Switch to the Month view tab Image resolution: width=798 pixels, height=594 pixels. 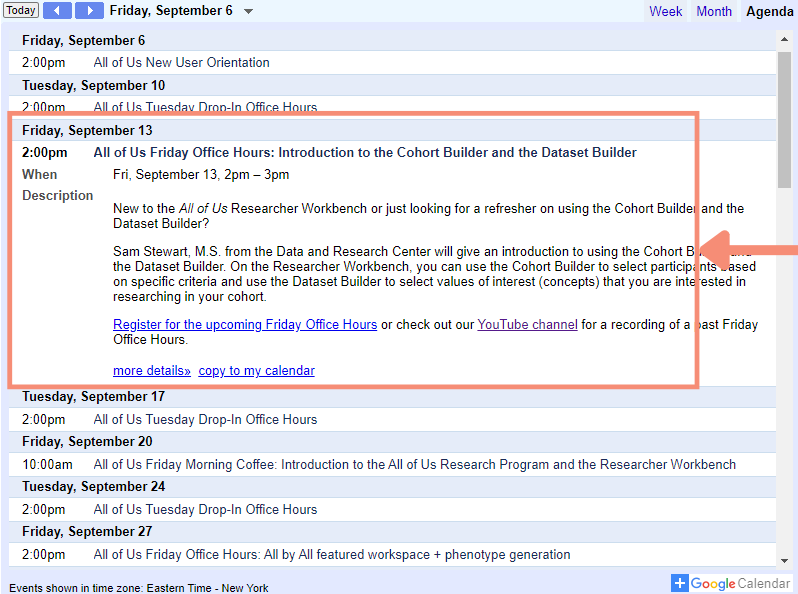coord(714,11)
